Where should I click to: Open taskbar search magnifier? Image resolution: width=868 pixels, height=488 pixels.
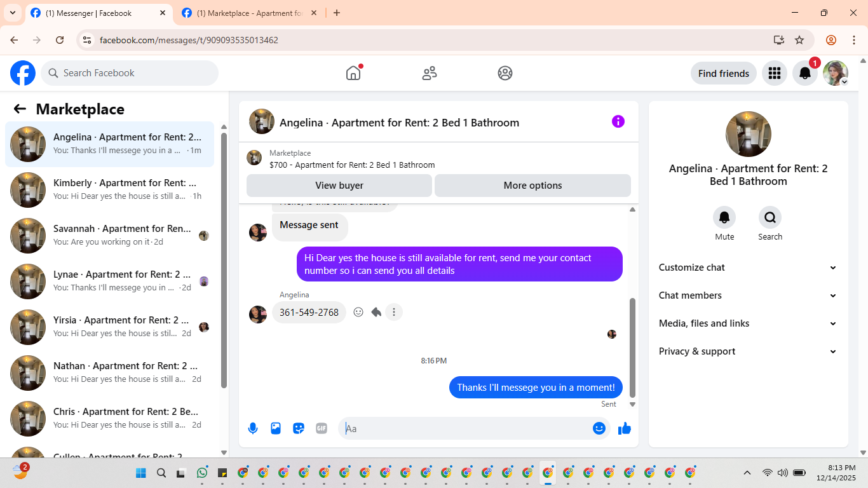tap(161, 473)
